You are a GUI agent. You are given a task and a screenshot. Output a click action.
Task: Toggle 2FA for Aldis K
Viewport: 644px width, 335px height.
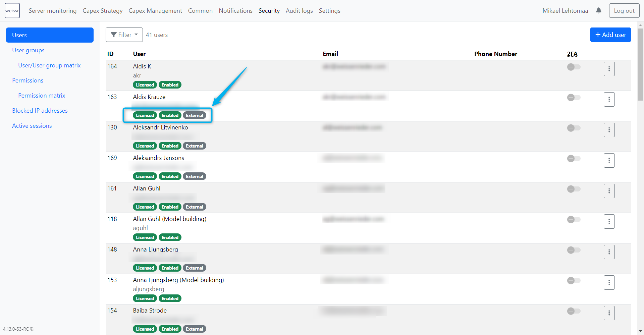(x=574, y=67)
